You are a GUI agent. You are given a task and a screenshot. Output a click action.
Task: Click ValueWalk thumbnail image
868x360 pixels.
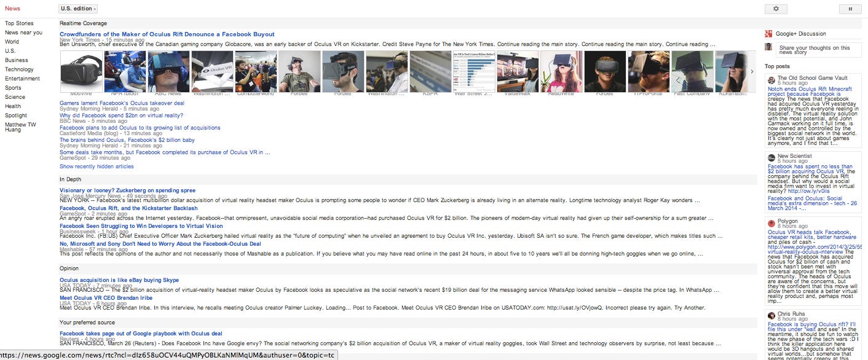(x=518, y=71)
